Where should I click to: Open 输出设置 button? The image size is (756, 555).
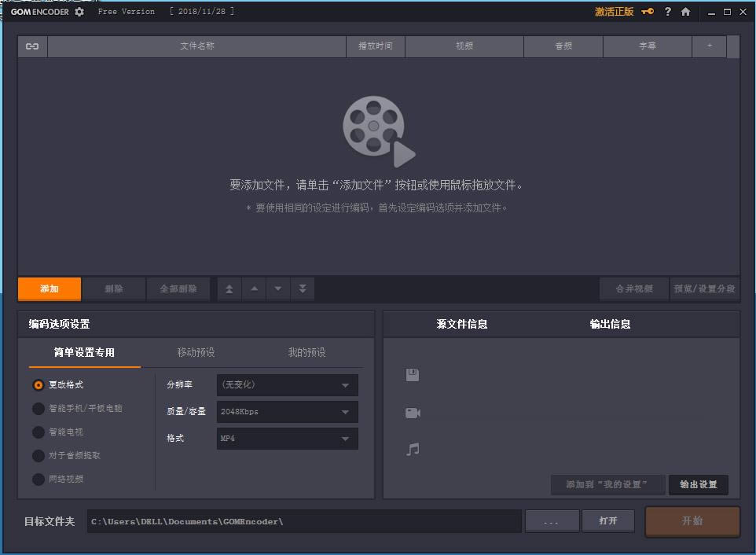pos(698,484)
